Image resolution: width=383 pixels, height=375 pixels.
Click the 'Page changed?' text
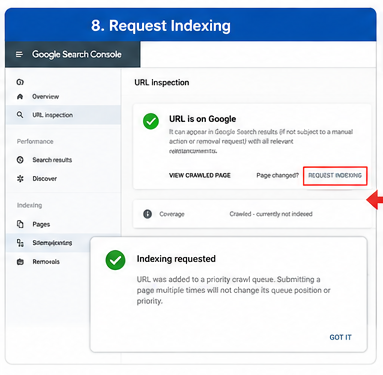pyautogui.click(x=277, y=175)
